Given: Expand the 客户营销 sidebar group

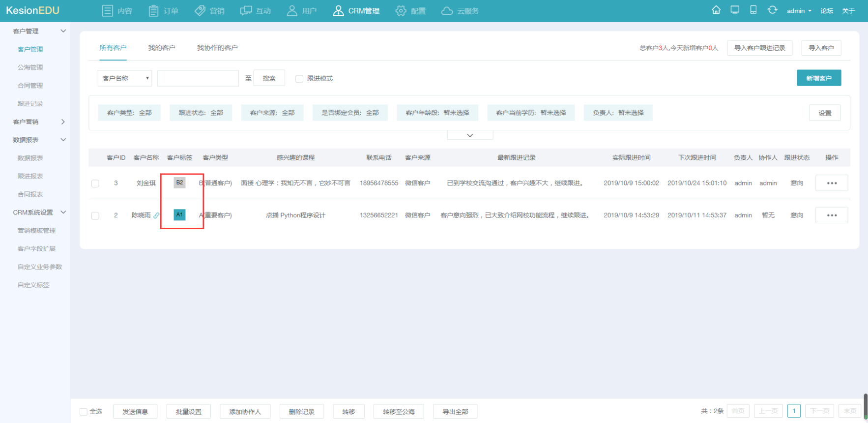Looking at the screenshot, I should [x=63, y=121].
